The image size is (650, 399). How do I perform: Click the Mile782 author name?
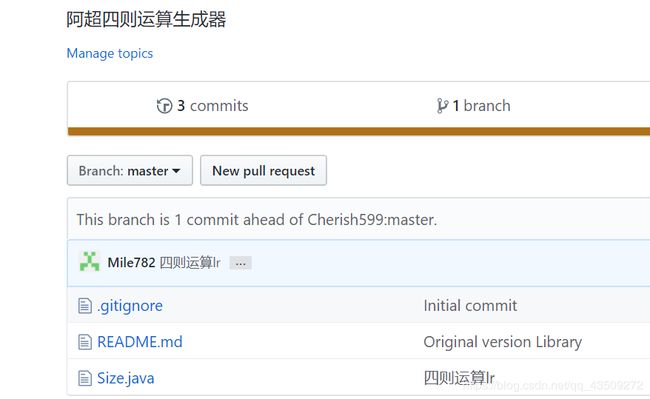tap(131, 262)
